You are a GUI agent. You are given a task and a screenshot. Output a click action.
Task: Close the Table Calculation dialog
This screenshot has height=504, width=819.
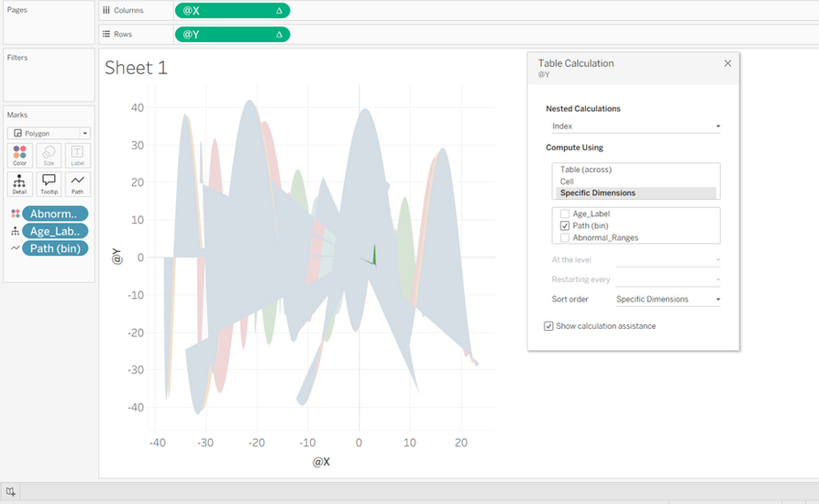point(727,63)
